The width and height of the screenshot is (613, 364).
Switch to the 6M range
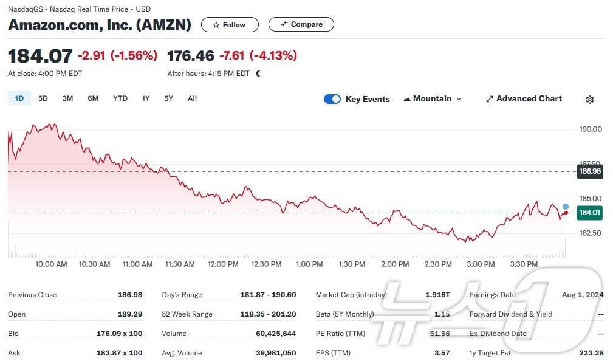tap(93, 98)
